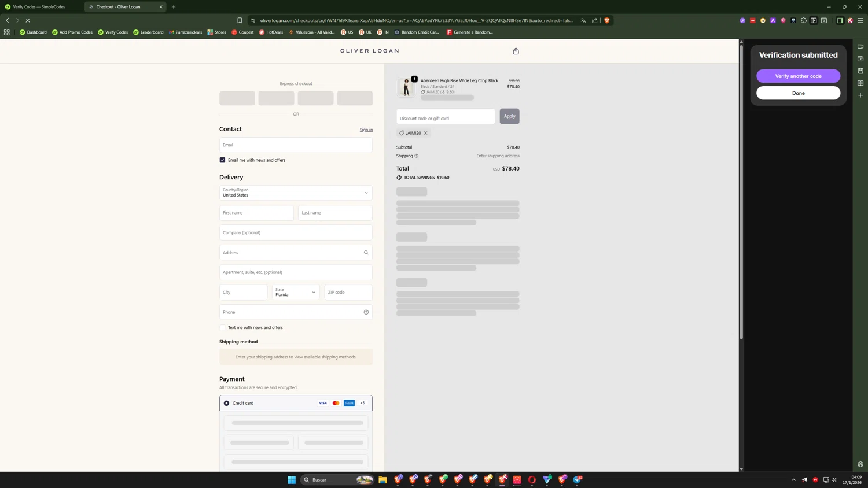Expand additional card brands +5 badge
Viewport: 868px width, 488px height.
pyautogui.click(x=362, y=403)
